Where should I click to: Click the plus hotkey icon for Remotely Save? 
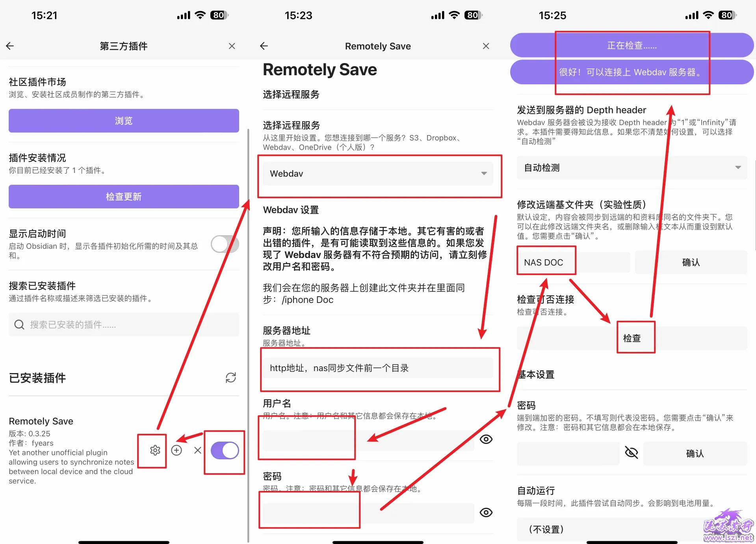176,450
